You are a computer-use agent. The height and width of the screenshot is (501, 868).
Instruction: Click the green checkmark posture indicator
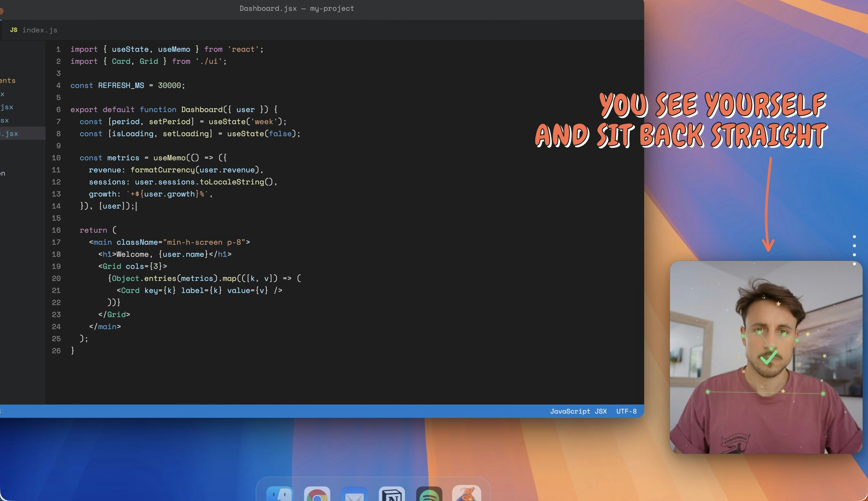(768, 358)
